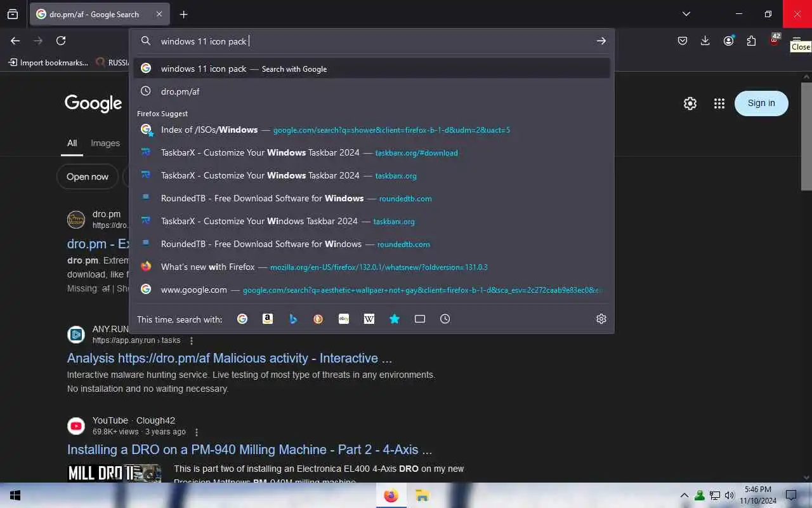
Task: Open File Explorer from the taskbar
Action: click(x=422, y=495)
